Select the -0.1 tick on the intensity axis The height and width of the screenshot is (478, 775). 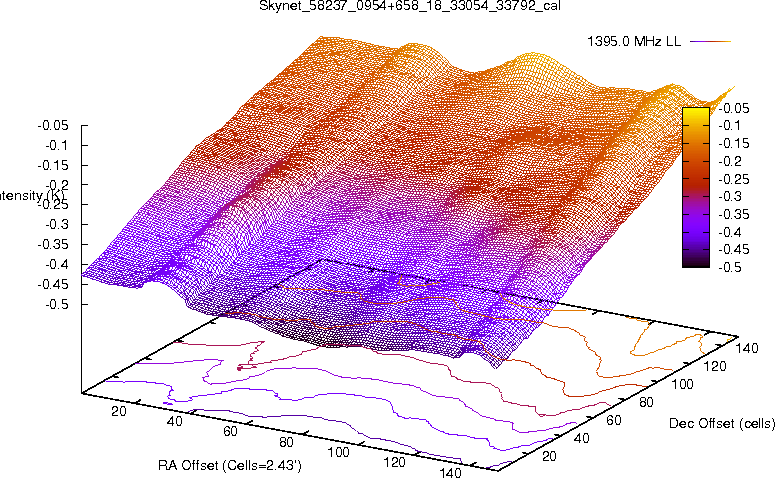click(57, 145)
